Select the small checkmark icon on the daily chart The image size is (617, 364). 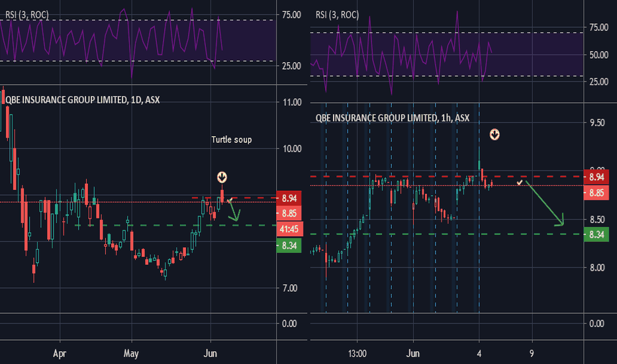230,201
